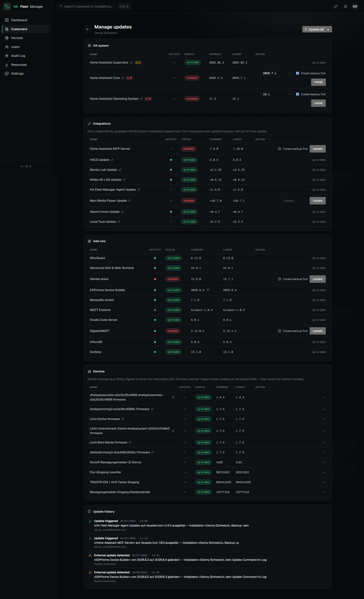Focus the search customers or installations field
This screenshot has height=599, width=364.
tap(94, 7)
